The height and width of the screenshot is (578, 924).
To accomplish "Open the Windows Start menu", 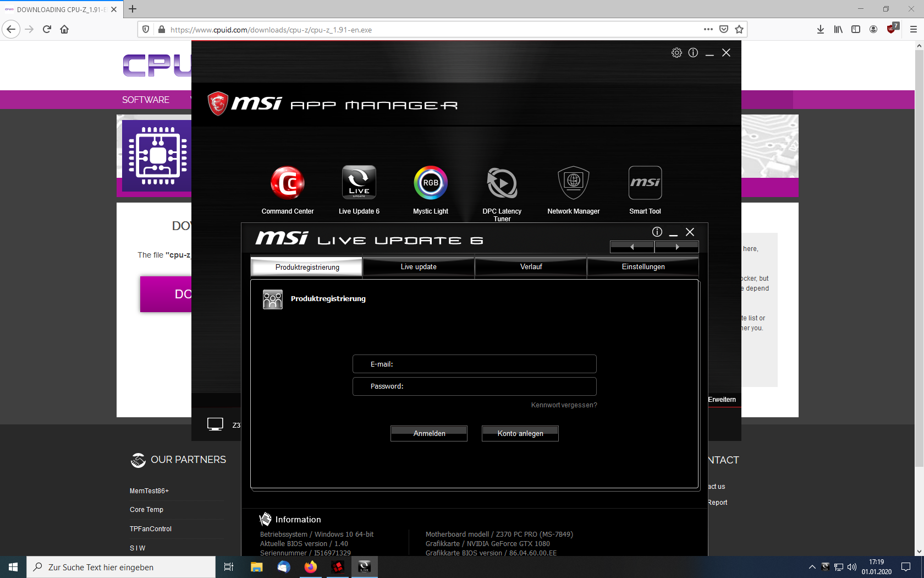I will 13,567.
